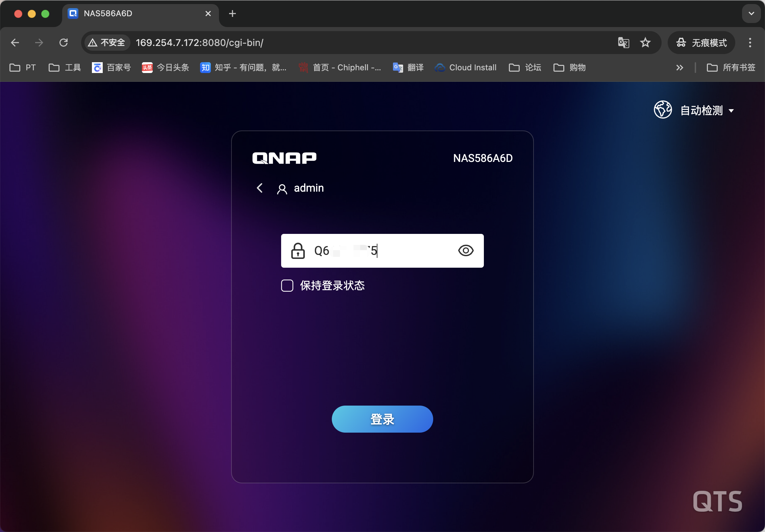The image size is (765, 532).
Task: Click the 自动检测 label text
Action: pos(701,111)
